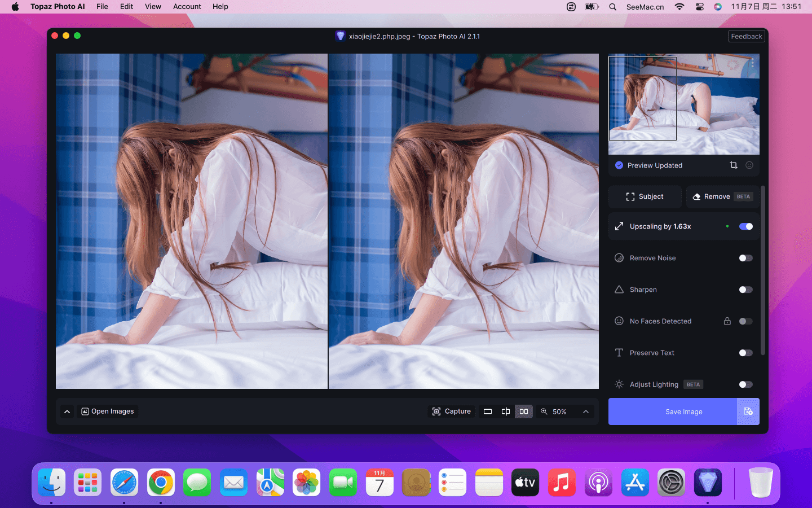The height and width of the screenshot is (508, 812).
Task: Click the navigator preview thumbnail
Action: pyautogui.click(x=683, y=104)
